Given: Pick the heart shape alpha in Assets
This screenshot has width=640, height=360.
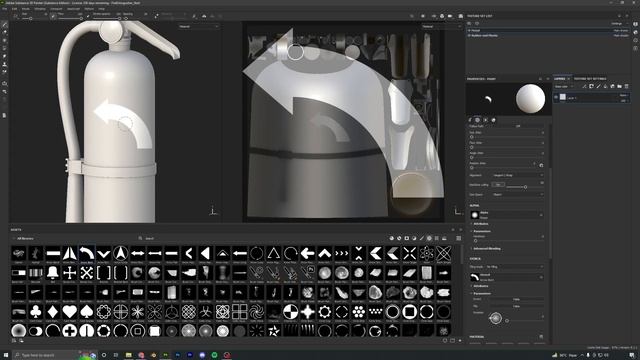Looking at the screenshot, I should (x=70, y=312).
